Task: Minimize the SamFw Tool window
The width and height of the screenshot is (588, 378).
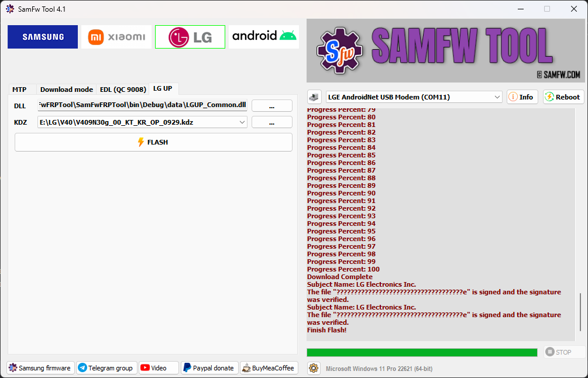Action: pyautogui.click(x=521, y=9)
